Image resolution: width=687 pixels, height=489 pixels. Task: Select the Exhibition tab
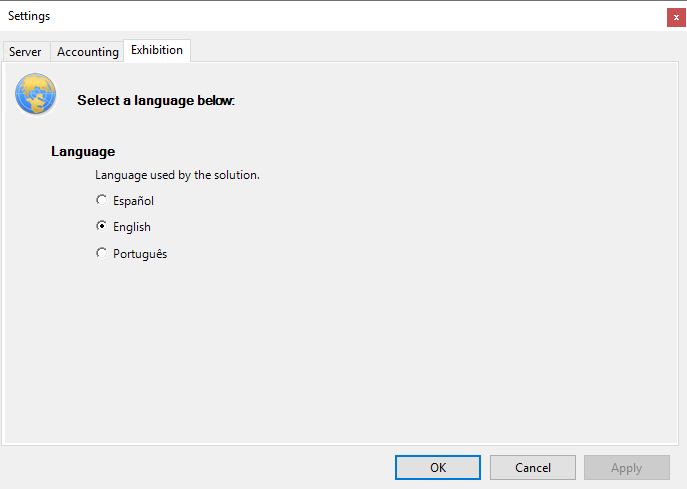[x=157, y=50]
